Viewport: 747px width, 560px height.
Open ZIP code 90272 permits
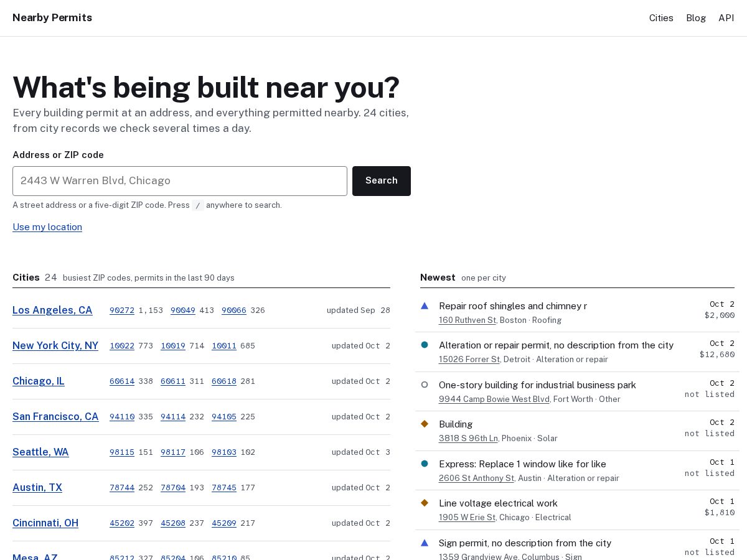point(122,310)
